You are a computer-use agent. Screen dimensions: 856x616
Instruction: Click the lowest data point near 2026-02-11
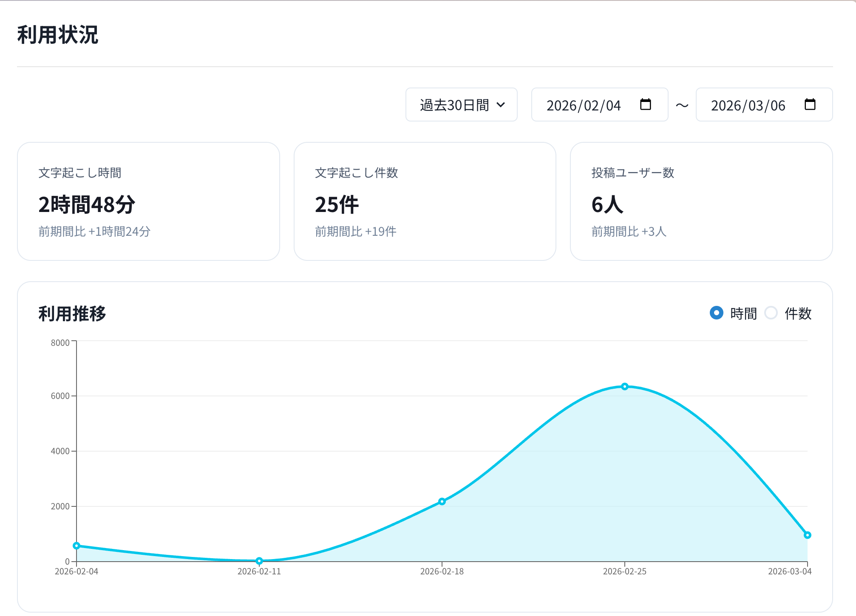[x=259, y=561]
